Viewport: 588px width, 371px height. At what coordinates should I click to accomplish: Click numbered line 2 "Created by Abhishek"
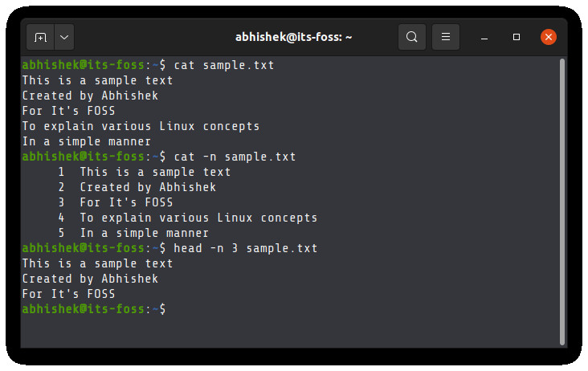(x=148, y=187)
